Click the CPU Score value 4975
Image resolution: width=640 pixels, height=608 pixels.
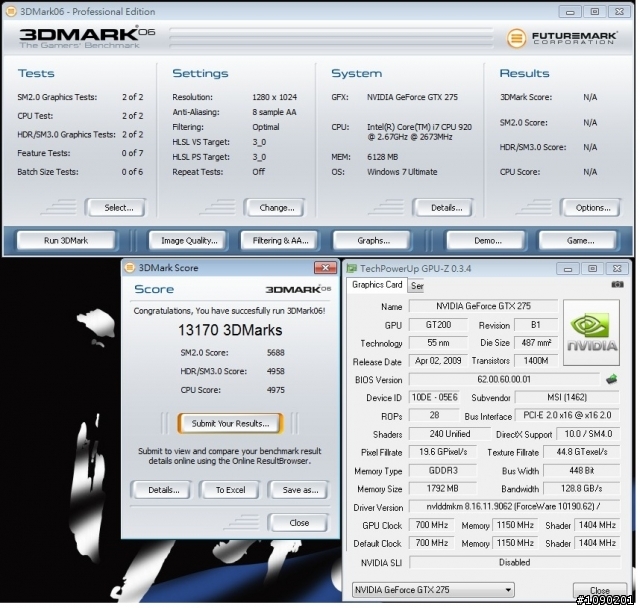(x=276, y=390)
